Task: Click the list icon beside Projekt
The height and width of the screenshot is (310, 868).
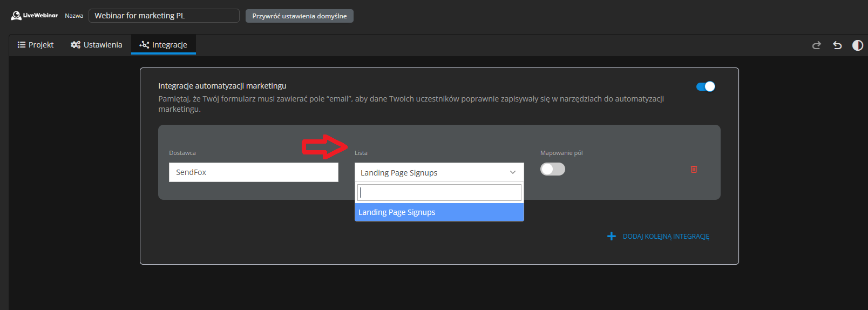Action: pos(22,45)
